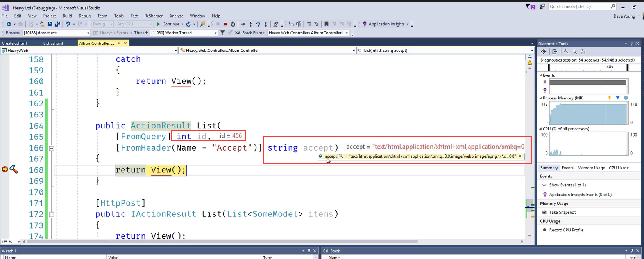644x259 pixels.
Task: Click Zoom Out magnifier in Diagnostic Tools
Action: click(575, 51)
